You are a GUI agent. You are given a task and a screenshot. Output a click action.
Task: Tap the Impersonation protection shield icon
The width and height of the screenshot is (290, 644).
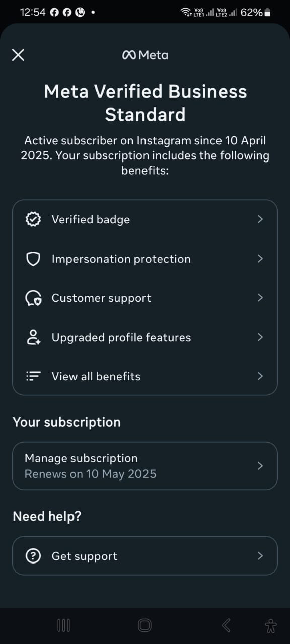point(33,259)
